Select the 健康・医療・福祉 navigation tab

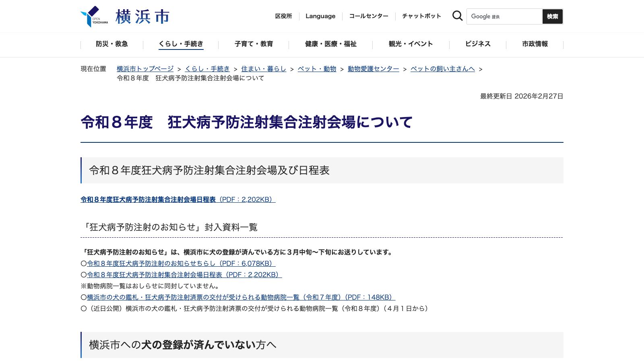(x=331, y=44)
